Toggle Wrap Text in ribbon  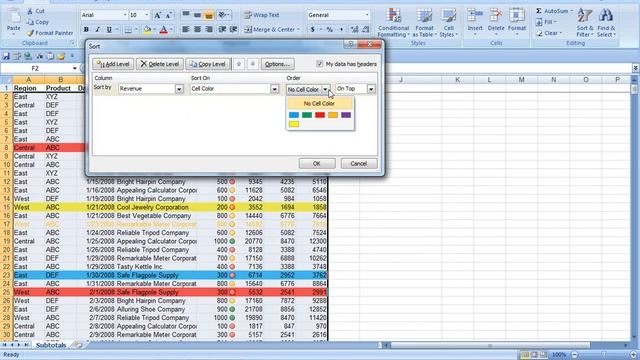click(x=262, y=16)
